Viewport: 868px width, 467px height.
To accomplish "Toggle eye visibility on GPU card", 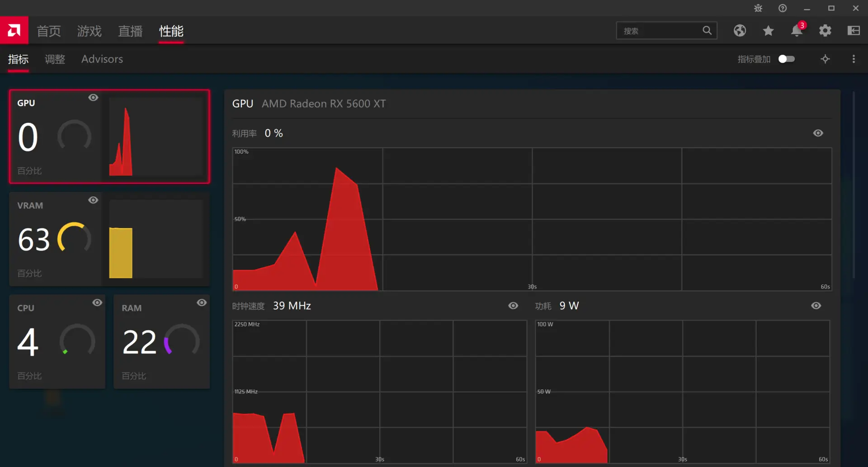I will [93, 98].
